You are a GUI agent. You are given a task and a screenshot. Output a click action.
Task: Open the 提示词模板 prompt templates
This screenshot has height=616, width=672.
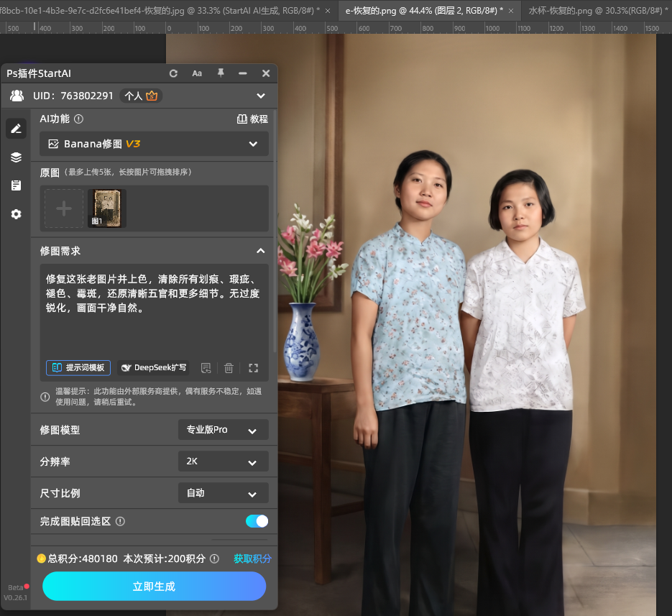click(x=78, y=368)
